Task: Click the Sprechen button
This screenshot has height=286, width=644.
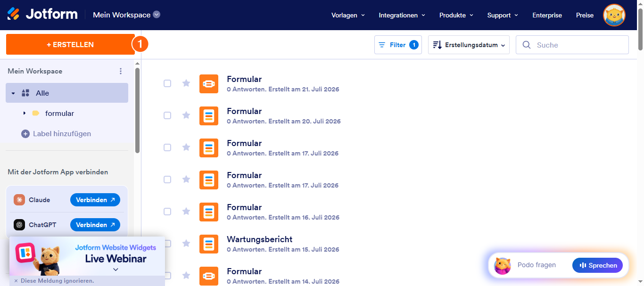Action: 597,265
